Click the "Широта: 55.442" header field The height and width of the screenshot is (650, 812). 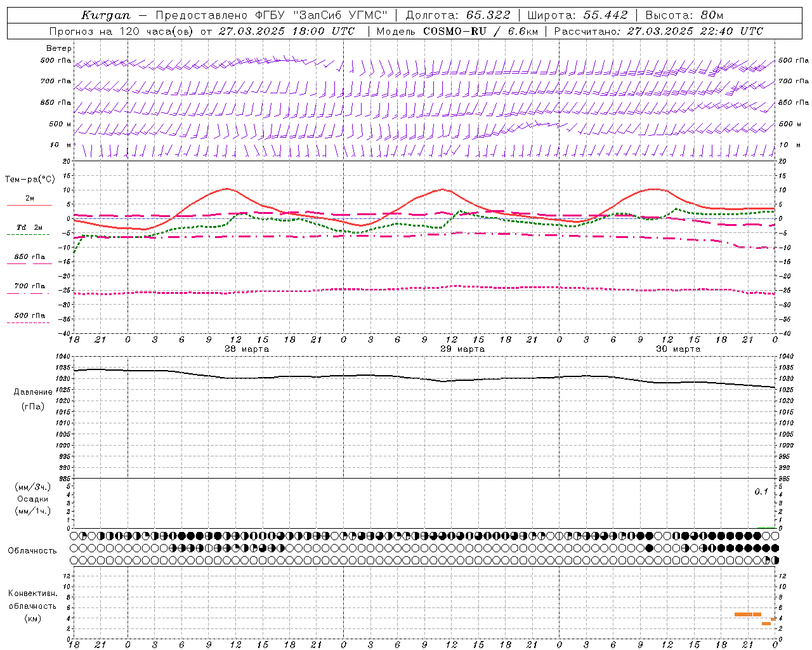pyautogui.click(x=578, y=15)
